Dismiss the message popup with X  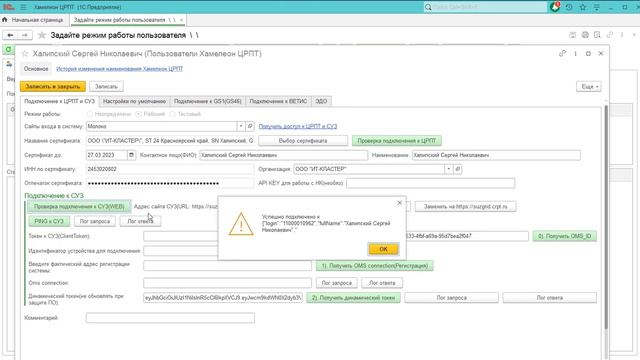(400, 202)
